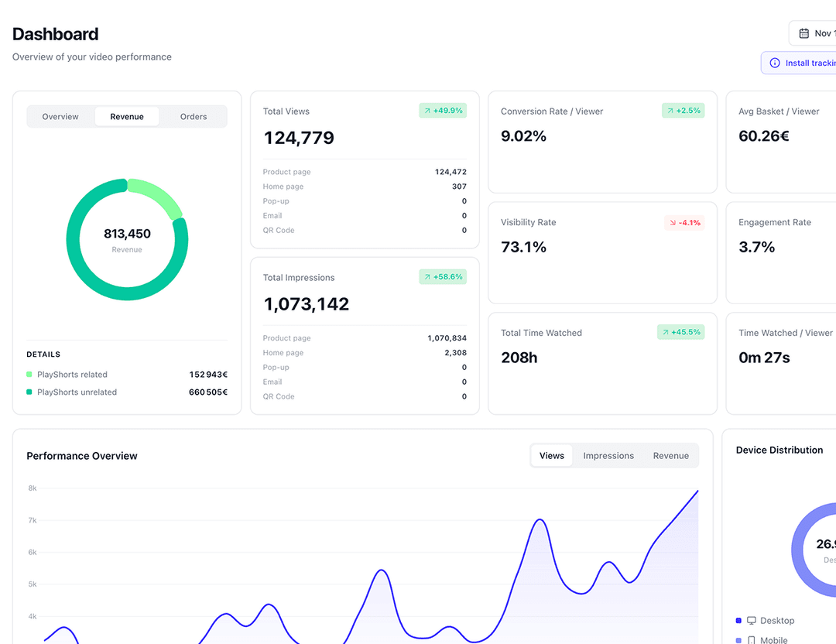Switch to the Impressions tab in Performance Overview
The image size is (836, 644).
[608, 455]
